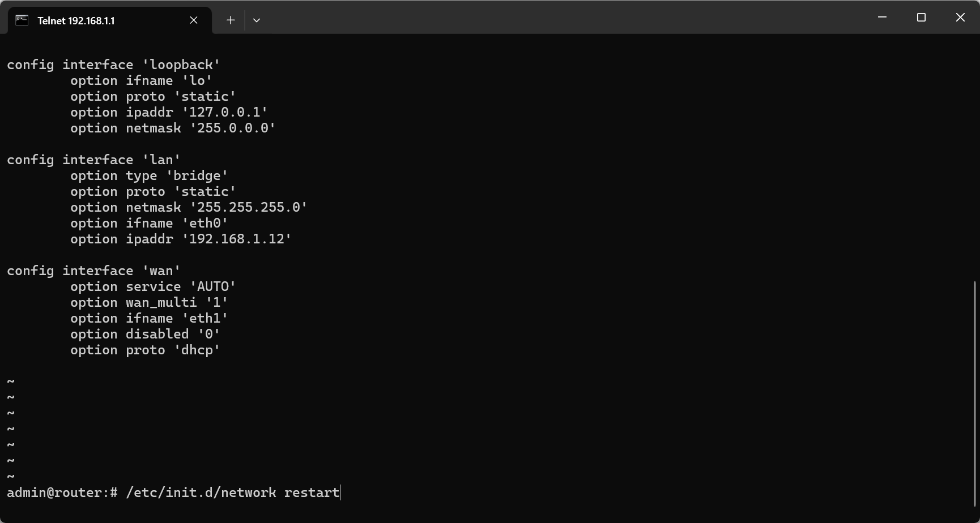This screenshot has height=523, width=980.
Task: Click the terminal icon on the Telnet tab
Action: pyautogui.click(x=22, y=20)
